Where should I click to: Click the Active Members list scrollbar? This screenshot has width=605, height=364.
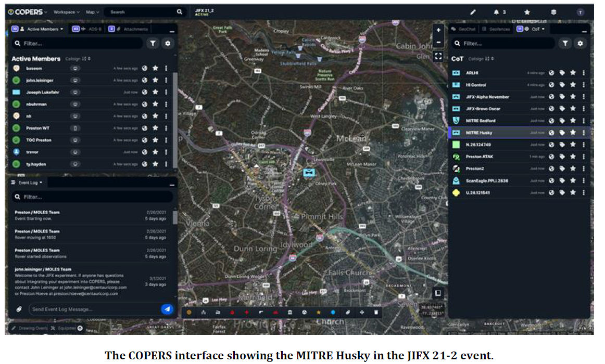(175, 120)
